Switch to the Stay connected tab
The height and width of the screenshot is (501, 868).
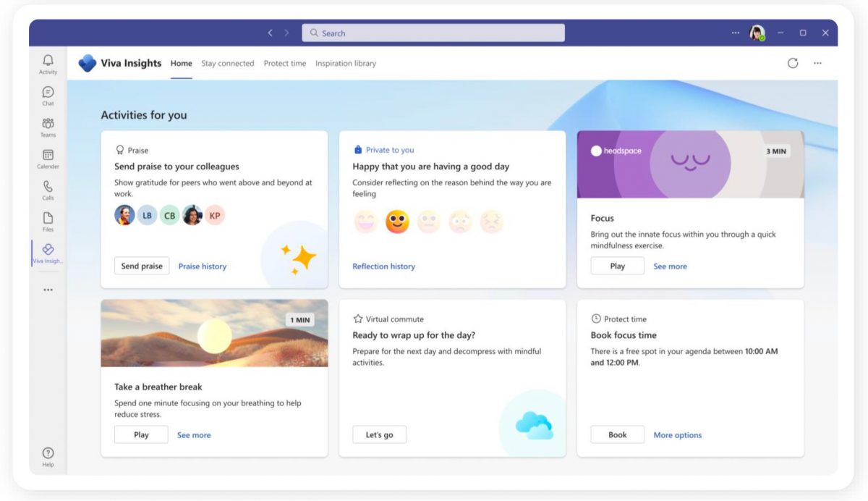pos(229,63)
